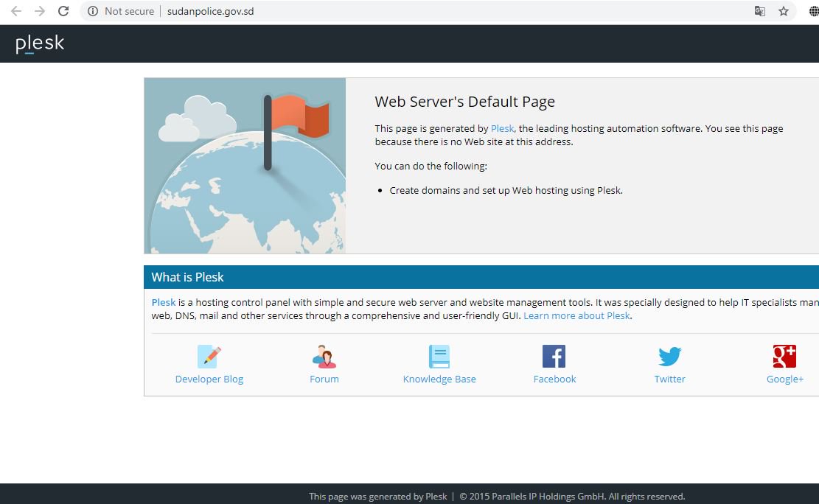Reload the page with refresh icon

coord(63,11)
